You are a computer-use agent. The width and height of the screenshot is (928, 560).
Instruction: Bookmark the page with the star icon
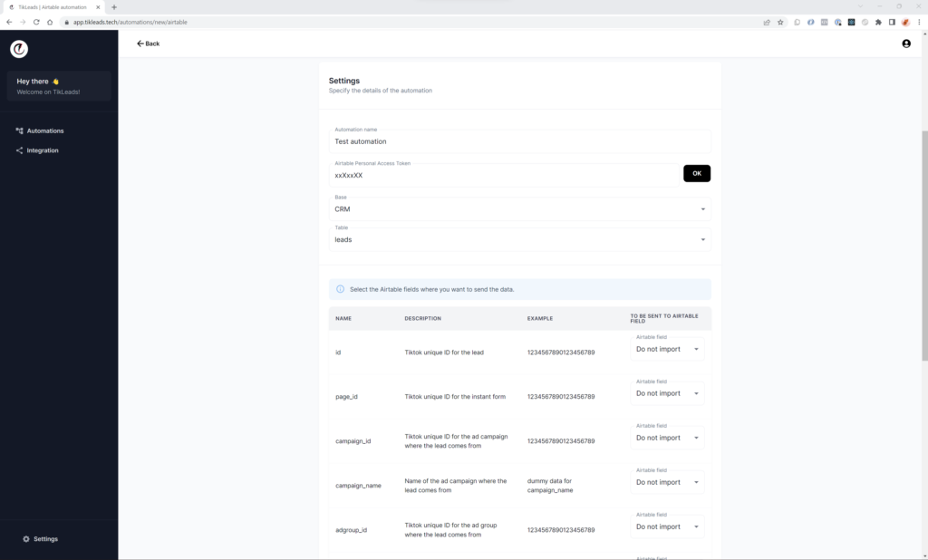780,22
